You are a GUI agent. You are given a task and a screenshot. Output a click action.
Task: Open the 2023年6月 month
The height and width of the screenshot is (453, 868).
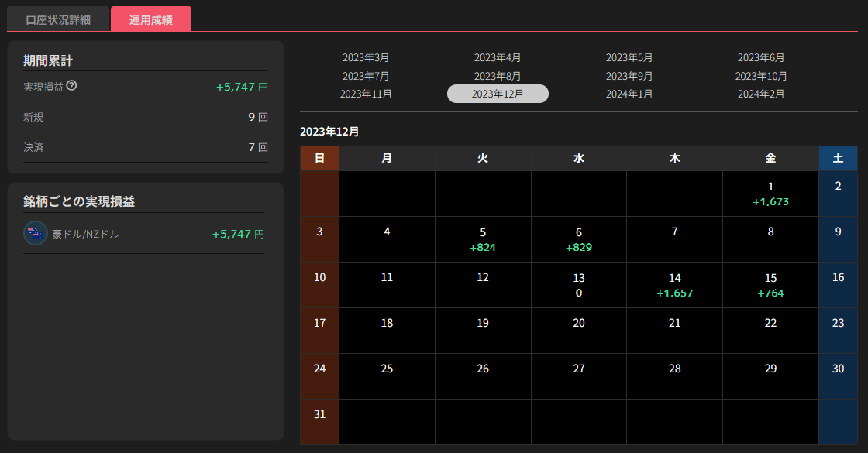tap(760, 57)
